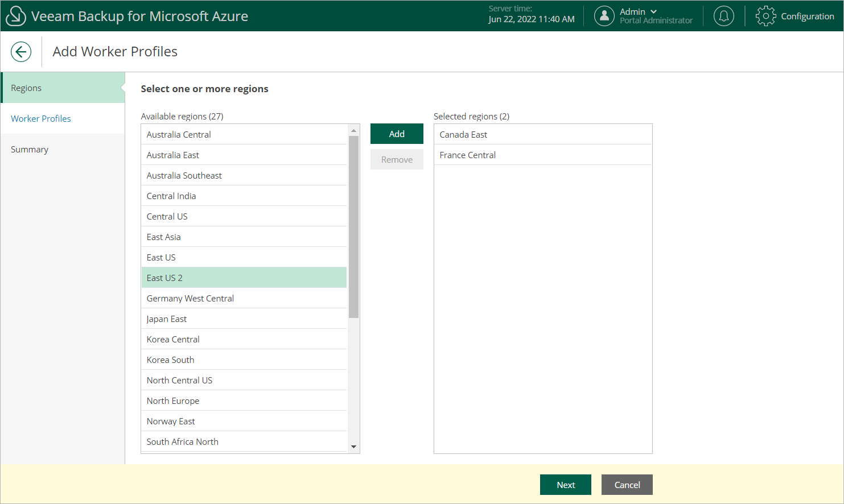Click the available regions scrollbar thumb
The image size is (844, 504).
[x=353, y=226]
